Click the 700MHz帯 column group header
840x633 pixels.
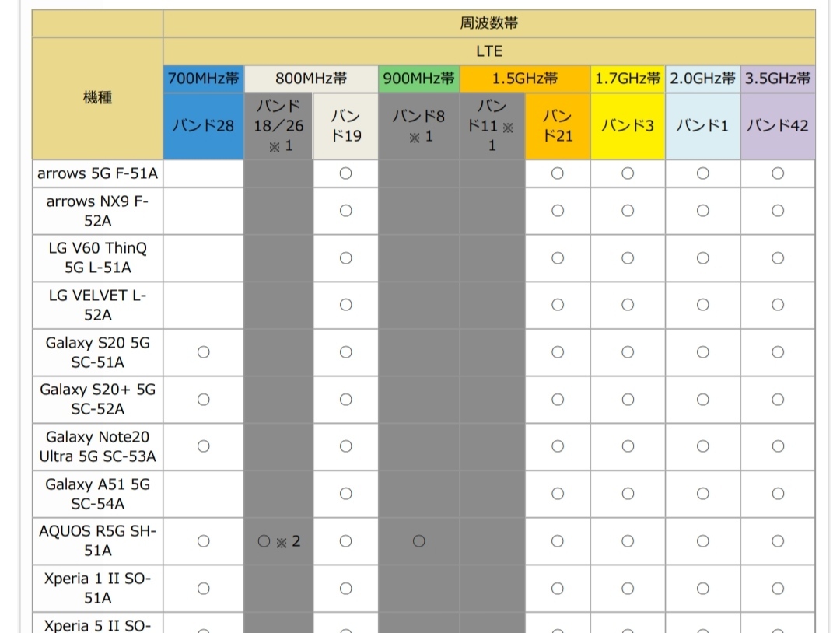[203, 79]
